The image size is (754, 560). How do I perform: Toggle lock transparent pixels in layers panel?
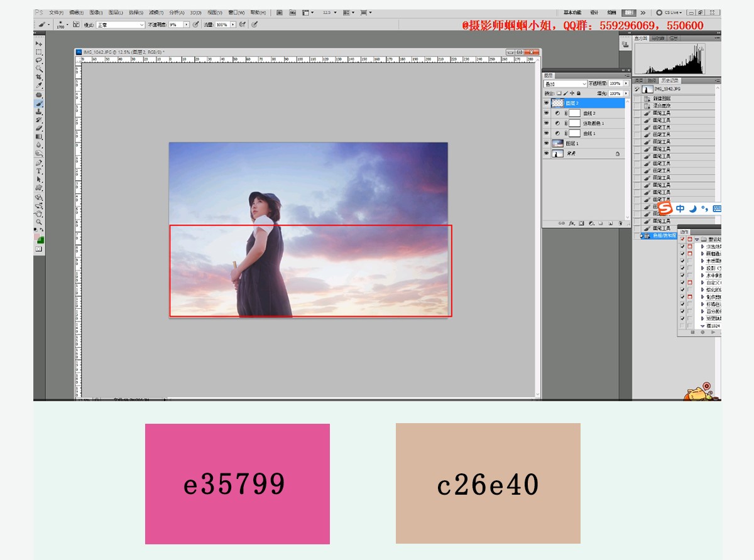click(559, 93)
